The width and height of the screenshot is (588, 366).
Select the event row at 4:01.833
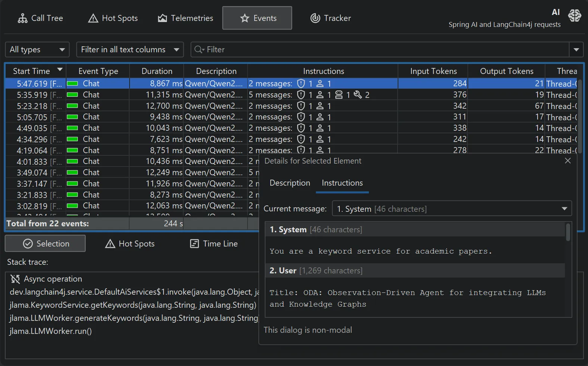132,161
